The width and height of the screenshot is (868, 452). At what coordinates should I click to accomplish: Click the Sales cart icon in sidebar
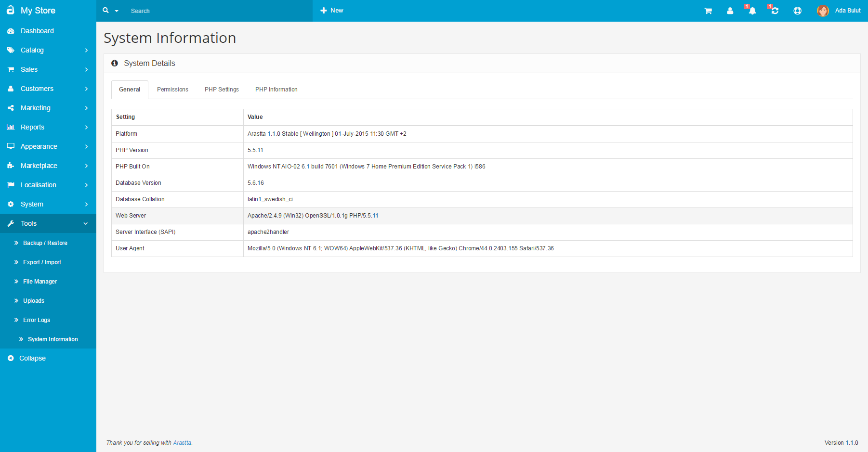[x=11, y=69]
